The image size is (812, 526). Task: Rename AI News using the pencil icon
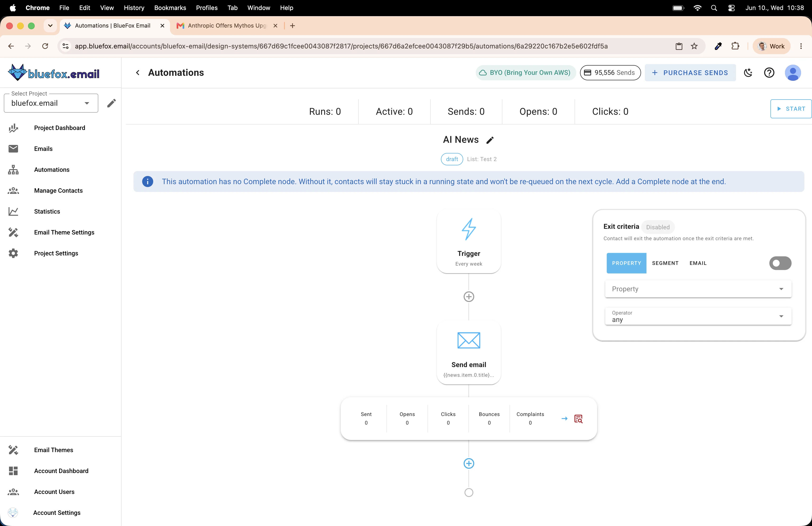pyautogui.click(x=490, y=140)
